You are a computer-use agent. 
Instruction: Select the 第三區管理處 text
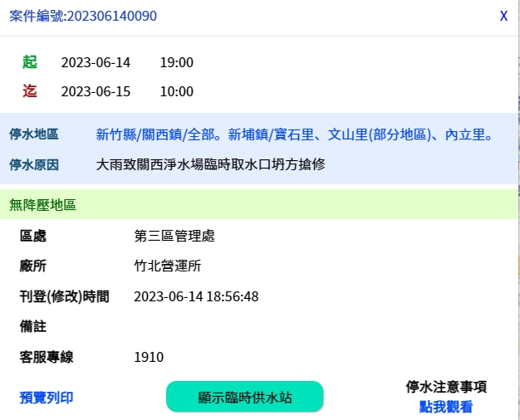[x=174, y=236]
